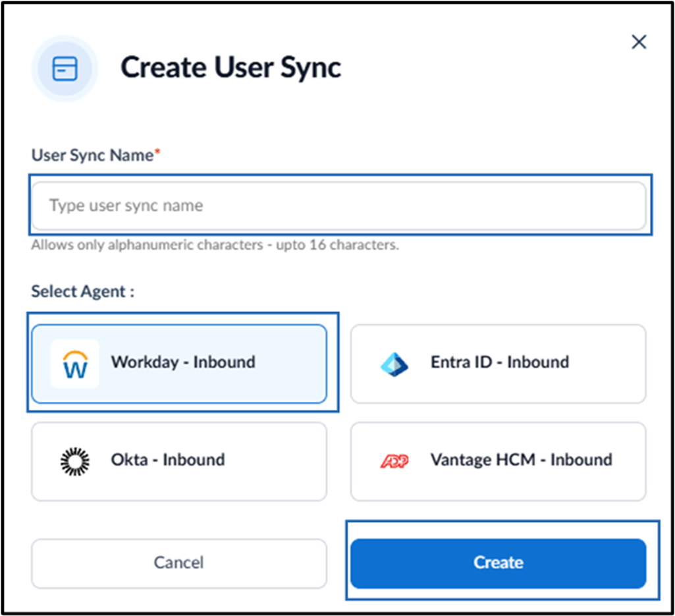Click the alphanumeric characters hint text
Screen dimensions: 675x616
point(215,244)
